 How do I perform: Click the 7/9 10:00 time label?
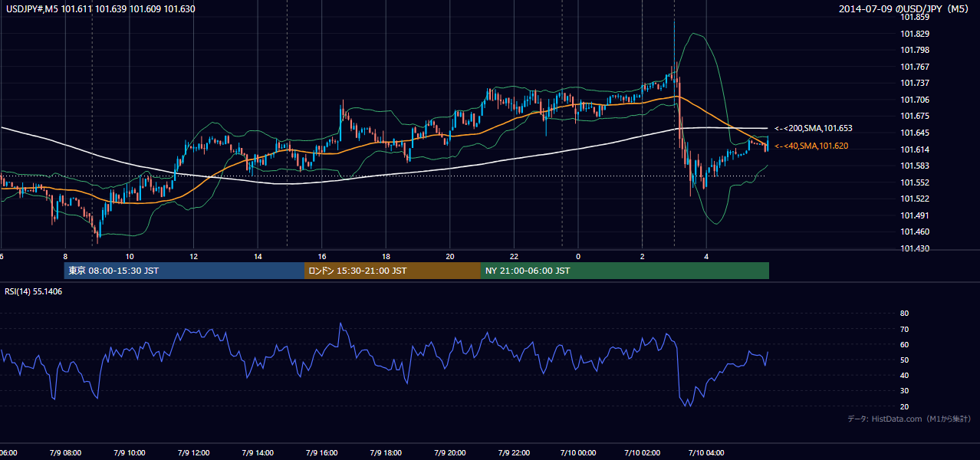[x=128, y=452]
